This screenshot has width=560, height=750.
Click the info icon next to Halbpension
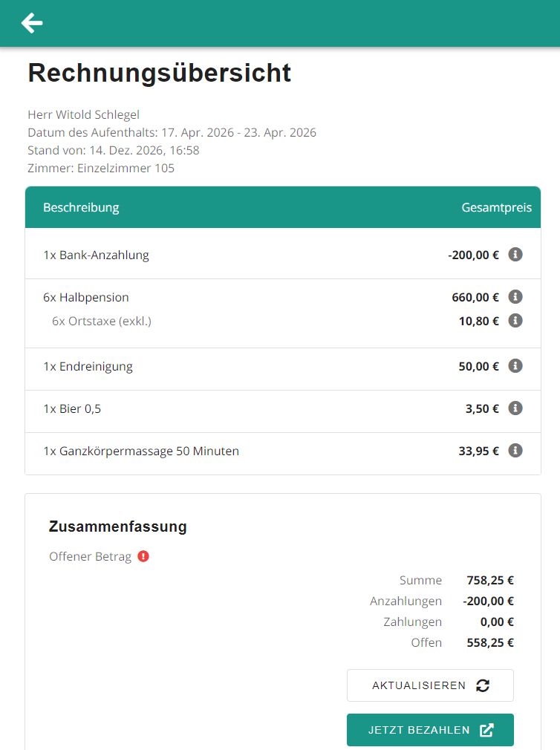515,298
